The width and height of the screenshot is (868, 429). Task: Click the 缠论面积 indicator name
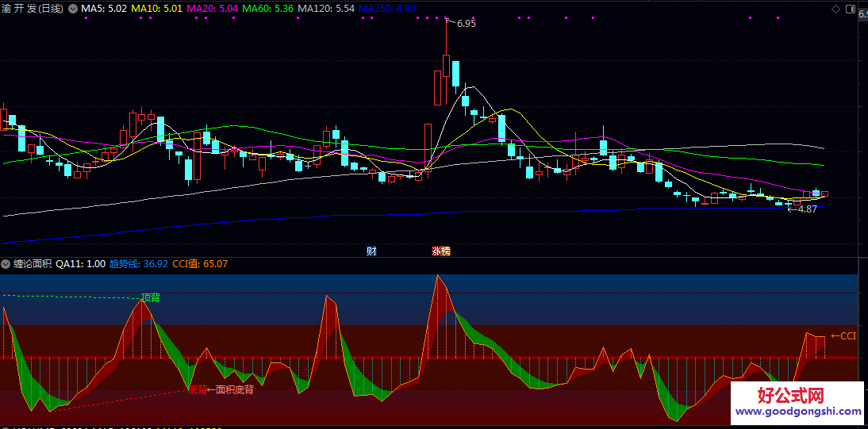pyautogui.click(x=33, y=264)
